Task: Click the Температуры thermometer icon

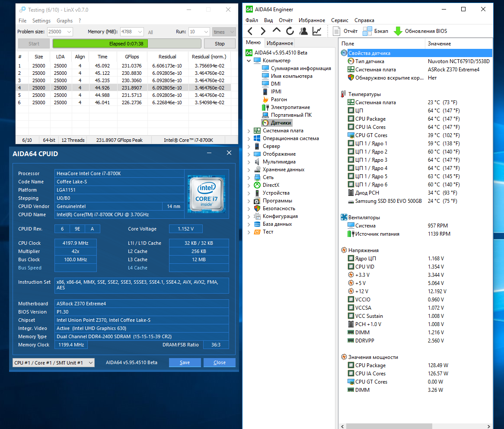Action: (x=344, y=94)
